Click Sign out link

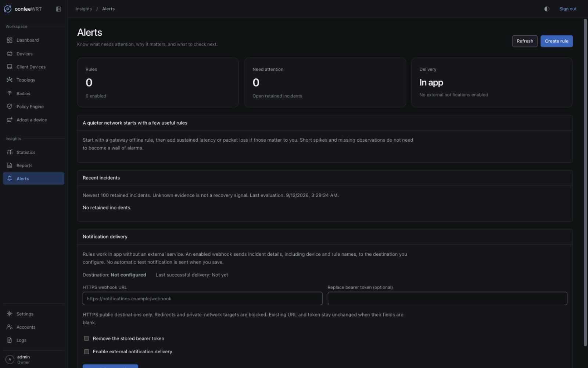568,9
